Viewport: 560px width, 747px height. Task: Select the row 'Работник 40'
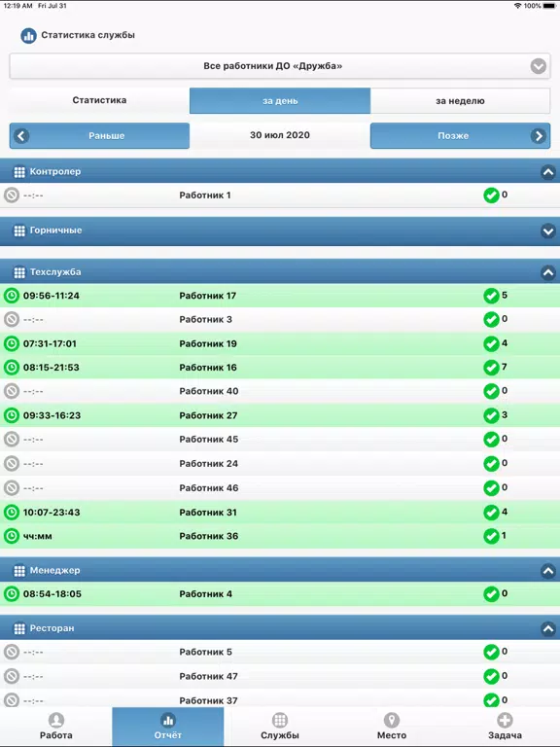coord(280,391)
